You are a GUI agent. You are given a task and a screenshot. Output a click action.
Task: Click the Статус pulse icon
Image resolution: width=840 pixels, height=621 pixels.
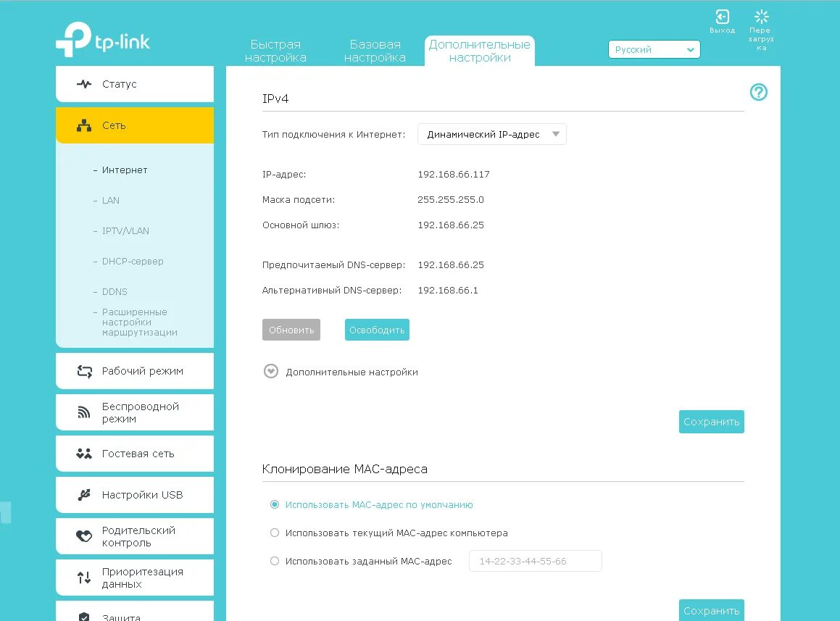pos(84,83)
